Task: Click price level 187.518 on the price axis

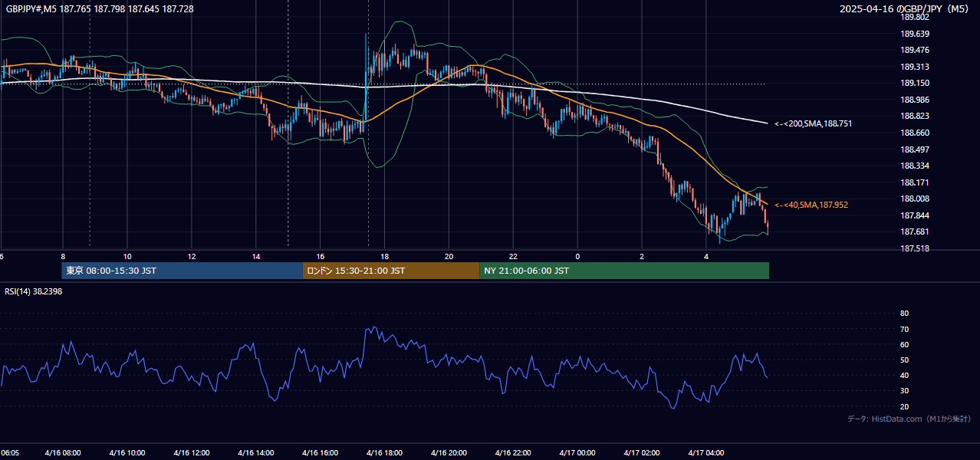Action: [915, 248]
